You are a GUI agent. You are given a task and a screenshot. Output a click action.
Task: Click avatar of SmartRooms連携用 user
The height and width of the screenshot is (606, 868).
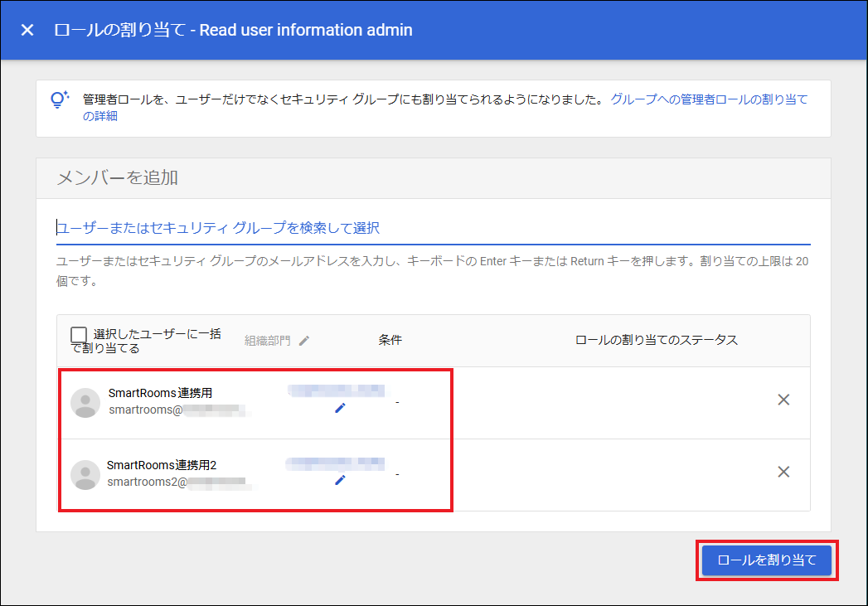(x=85, y=402)
